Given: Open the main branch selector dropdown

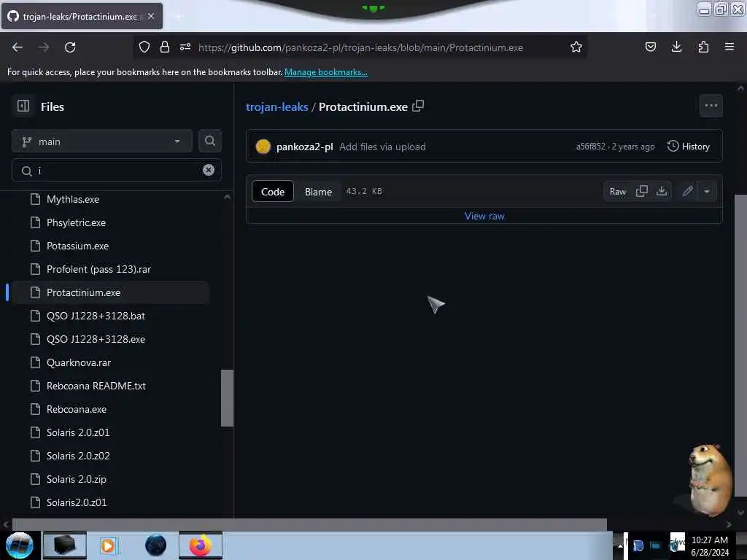Looking at the screenshot, I should pyautogui.click(x=102, y=141).
